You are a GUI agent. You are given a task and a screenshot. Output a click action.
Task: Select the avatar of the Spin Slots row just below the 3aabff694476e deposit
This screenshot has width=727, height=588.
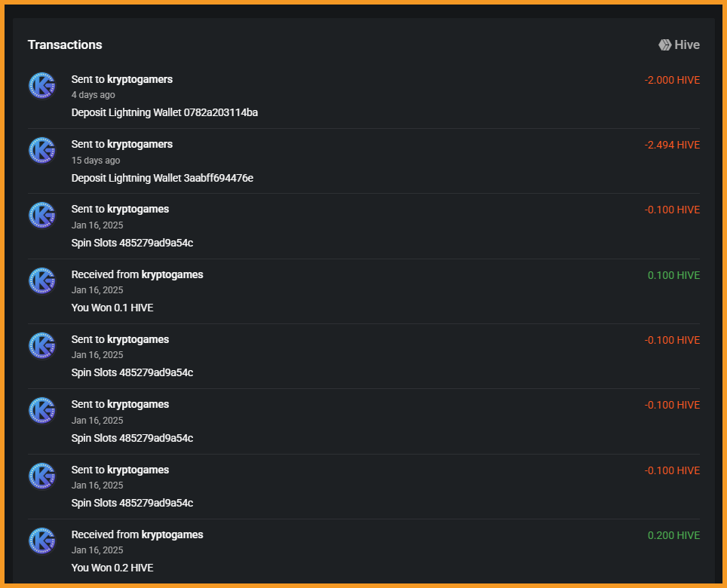coord(42,216)
